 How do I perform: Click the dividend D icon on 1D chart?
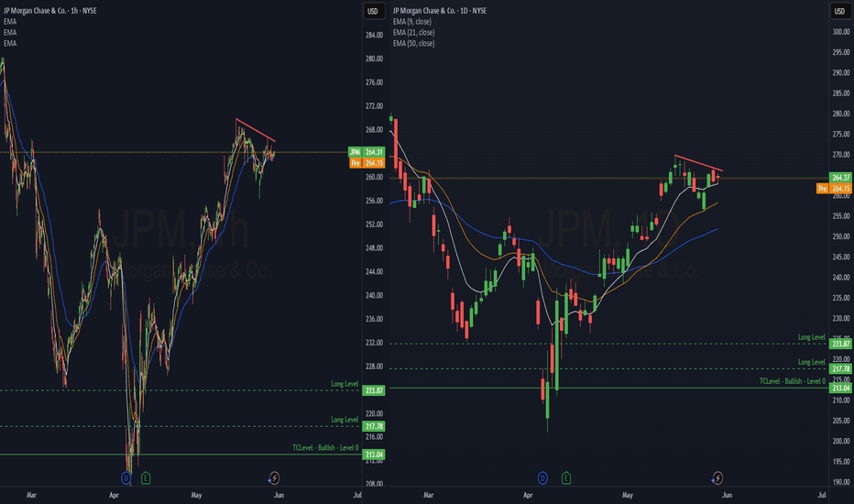[x=542, y=478]
